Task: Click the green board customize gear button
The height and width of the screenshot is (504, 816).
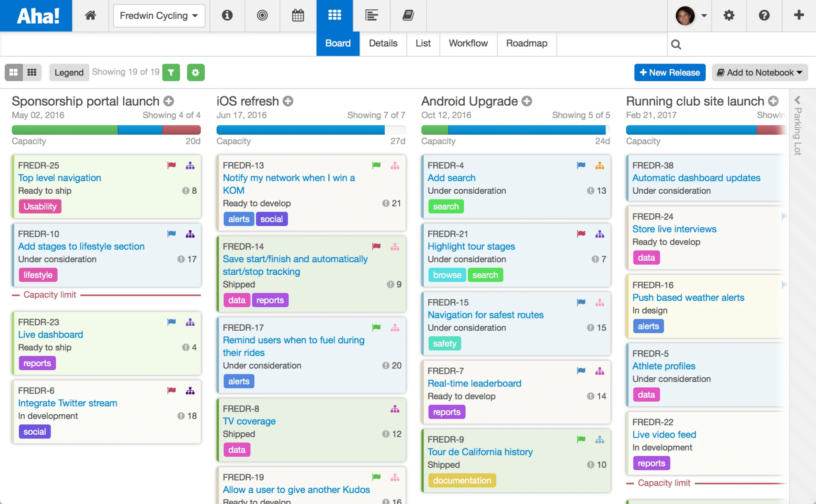Action: [x=195, y=73]
